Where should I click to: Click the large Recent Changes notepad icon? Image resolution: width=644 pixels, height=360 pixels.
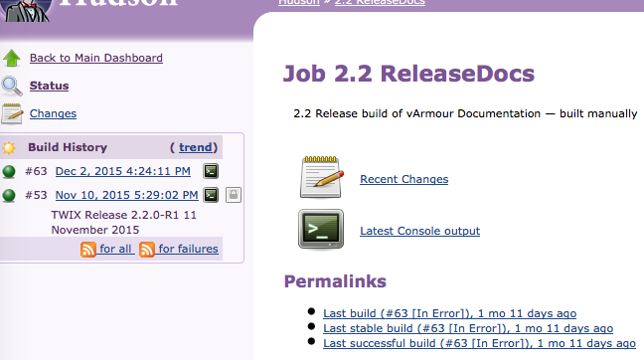(x=322, y=178)
